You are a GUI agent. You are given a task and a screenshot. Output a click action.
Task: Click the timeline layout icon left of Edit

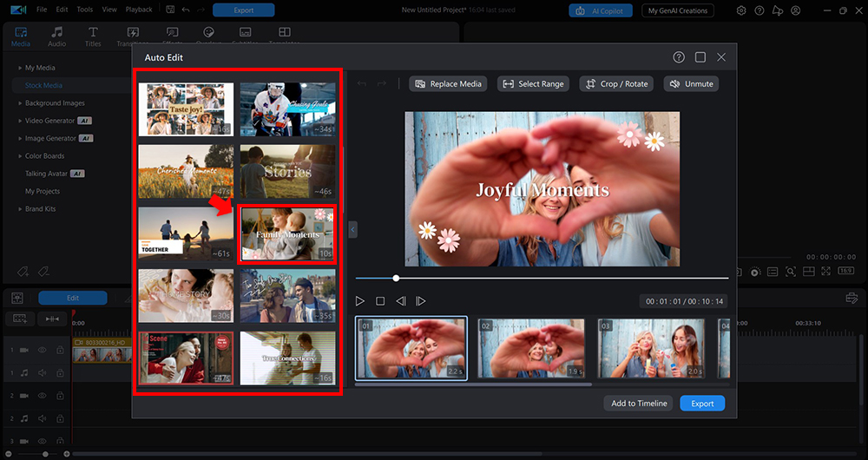pos(17,298)
